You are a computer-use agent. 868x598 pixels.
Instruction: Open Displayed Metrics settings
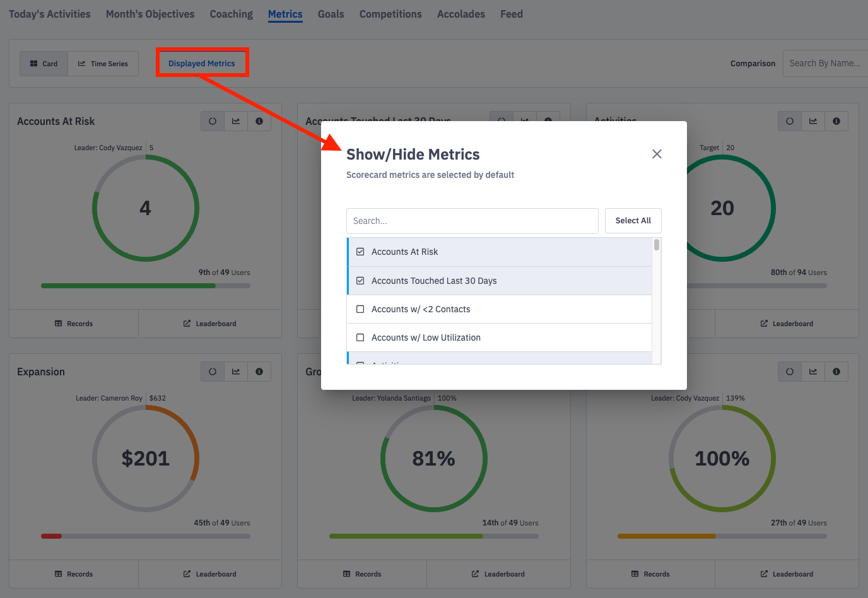coord(202,63)
